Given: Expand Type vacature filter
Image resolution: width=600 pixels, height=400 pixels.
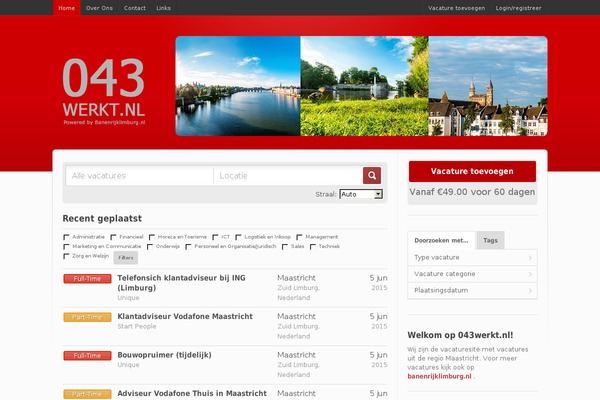Looking at the screenshot, I should coord(473,258).
